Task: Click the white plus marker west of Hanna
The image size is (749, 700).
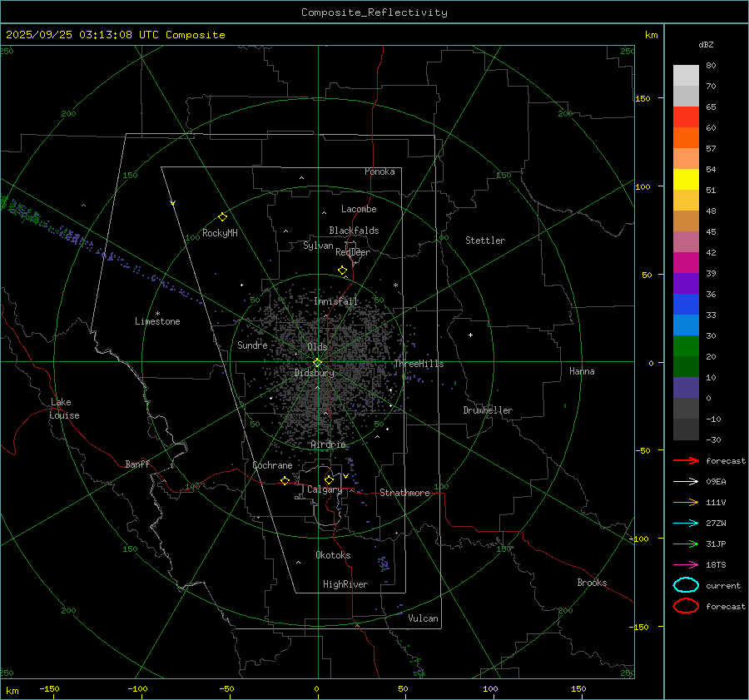Action: point(470,335)
